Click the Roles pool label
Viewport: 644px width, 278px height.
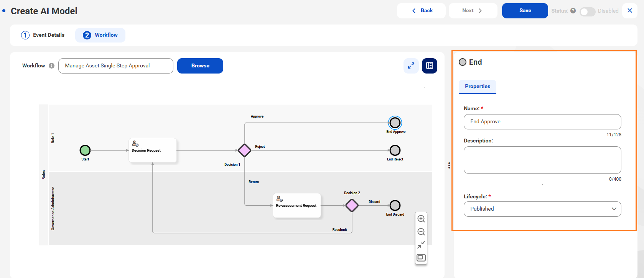coord(44,175)
